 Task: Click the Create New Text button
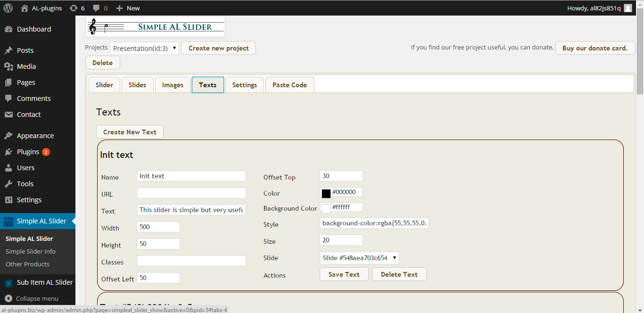coord(130,132)
